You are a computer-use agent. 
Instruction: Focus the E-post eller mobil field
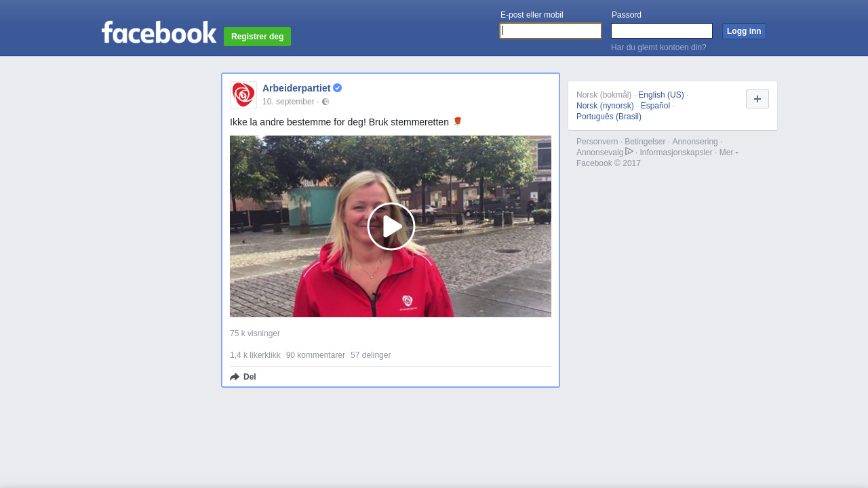click(551, 31)
